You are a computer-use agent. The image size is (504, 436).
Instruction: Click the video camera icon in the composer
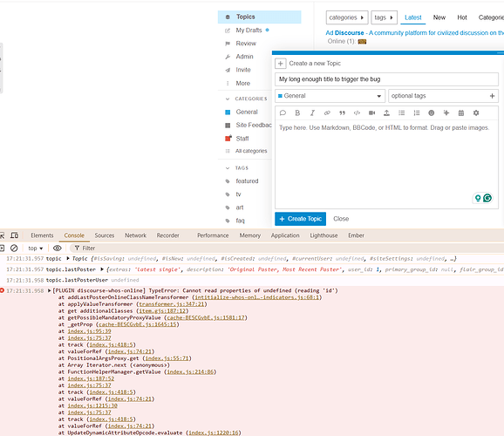coord(371,112)
